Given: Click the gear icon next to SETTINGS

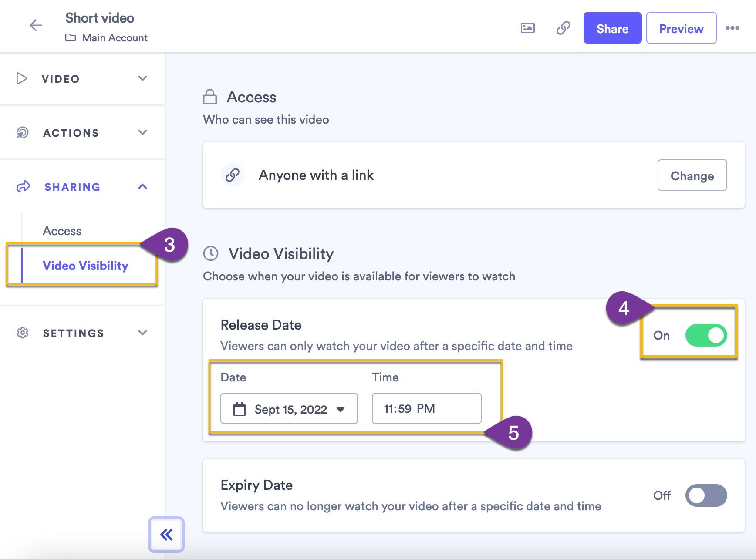Looking at the screenshot, I should pos(23,333).
